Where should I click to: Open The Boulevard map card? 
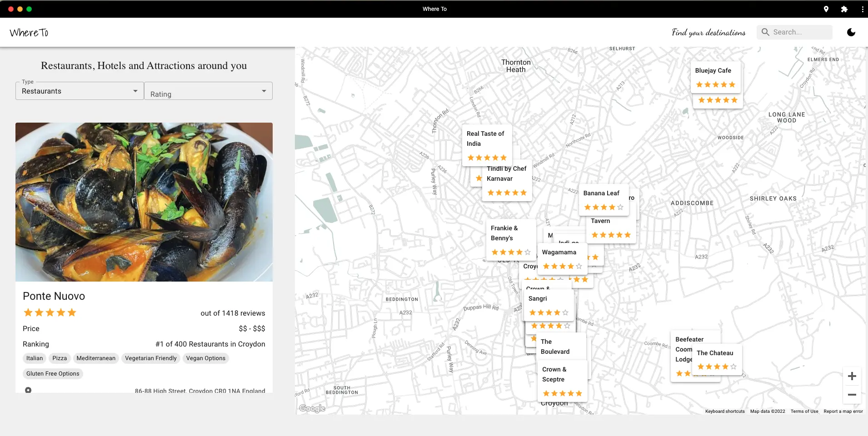pyautogui.click(x=561, y=347)
